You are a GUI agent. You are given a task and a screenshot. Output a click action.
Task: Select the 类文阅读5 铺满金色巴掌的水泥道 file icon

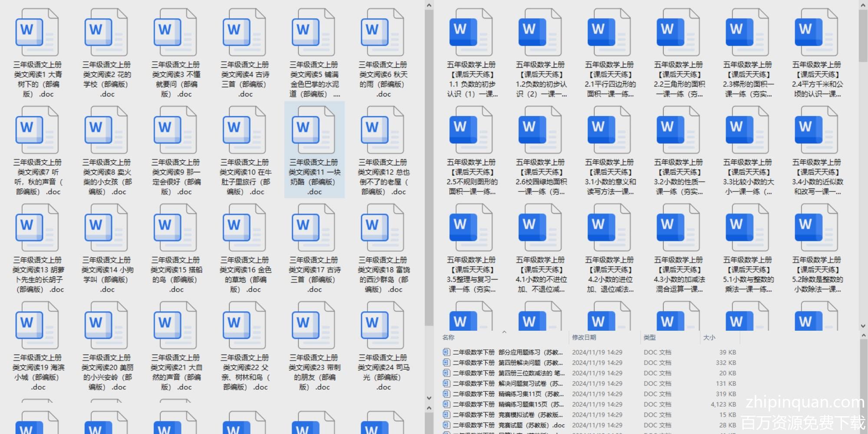[313, 33]
